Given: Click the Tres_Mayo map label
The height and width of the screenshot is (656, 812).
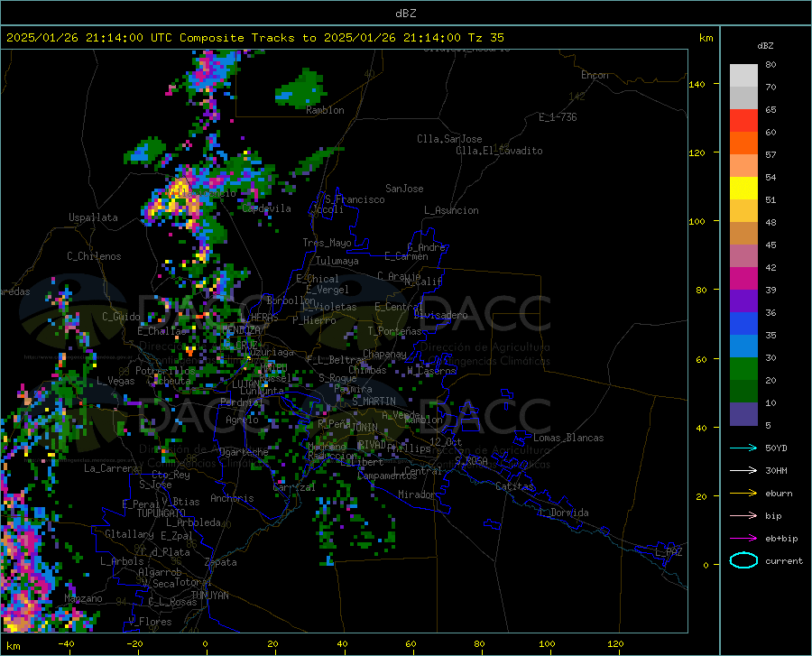Looking at the screenshot, I should point(328,243).
